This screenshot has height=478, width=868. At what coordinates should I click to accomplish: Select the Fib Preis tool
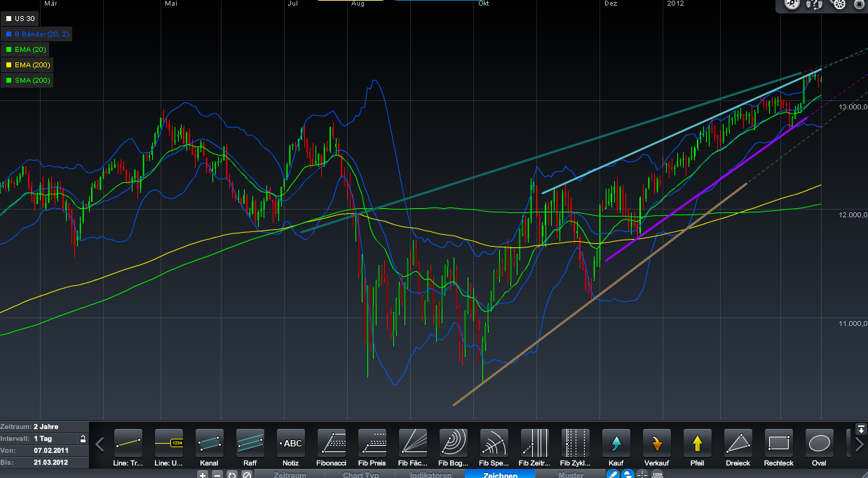[372, 443]
